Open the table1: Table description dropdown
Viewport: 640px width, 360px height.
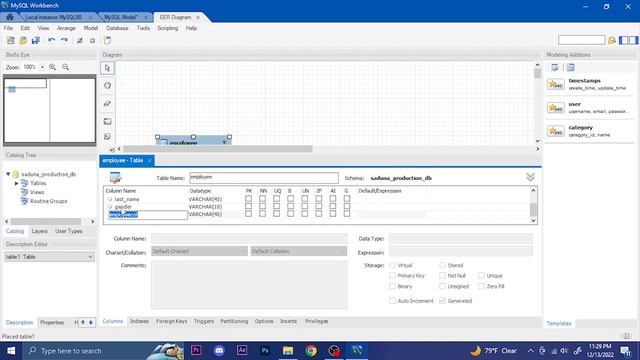click(x=49, y=257)
